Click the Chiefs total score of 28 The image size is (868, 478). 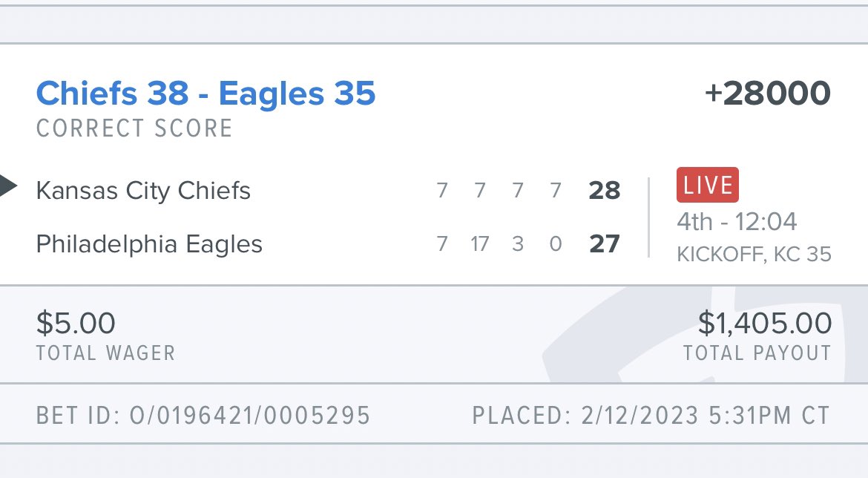(607, 190)
